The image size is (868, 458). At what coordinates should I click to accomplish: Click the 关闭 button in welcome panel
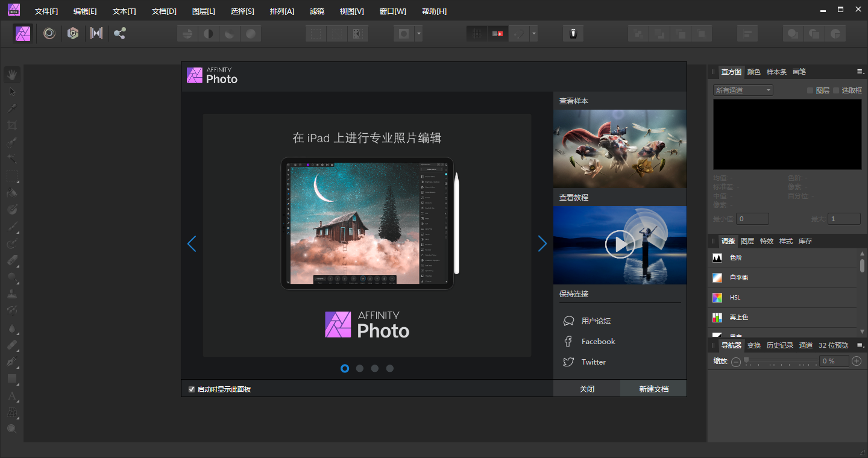click(x=587, y=389)
